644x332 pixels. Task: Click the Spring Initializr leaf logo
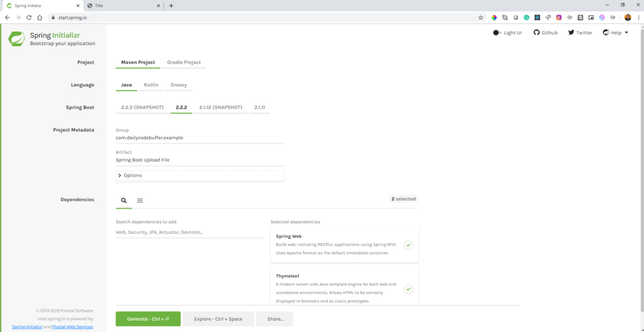click(16, 38)
